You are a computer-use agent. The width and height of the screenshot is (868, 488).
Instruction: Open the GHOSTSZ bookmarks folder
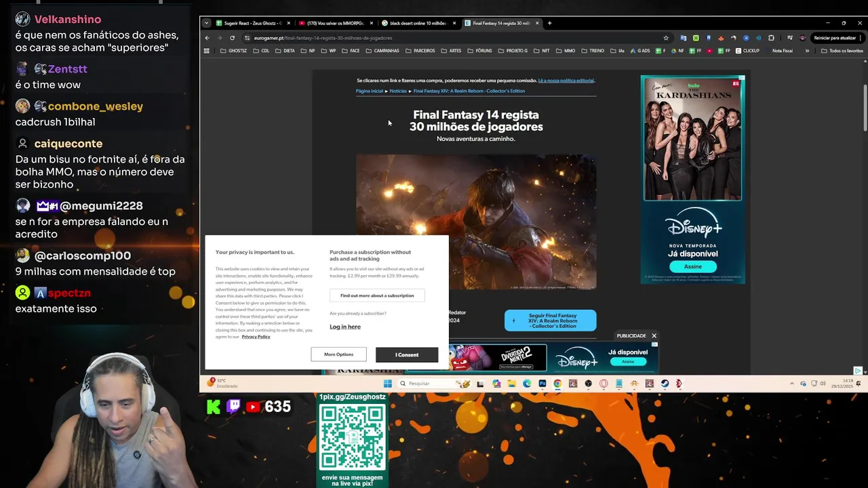234,51
